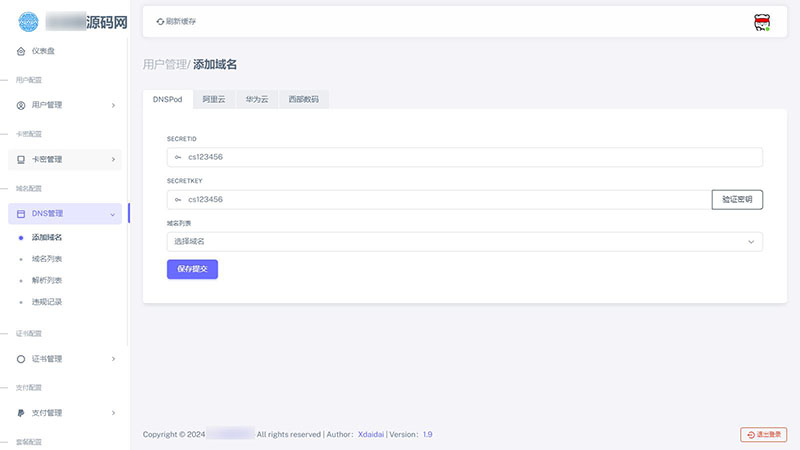This screenshot has height=450, width=800.
Task: Click the DNS管理 icon in sidebar
Action: 21,214
